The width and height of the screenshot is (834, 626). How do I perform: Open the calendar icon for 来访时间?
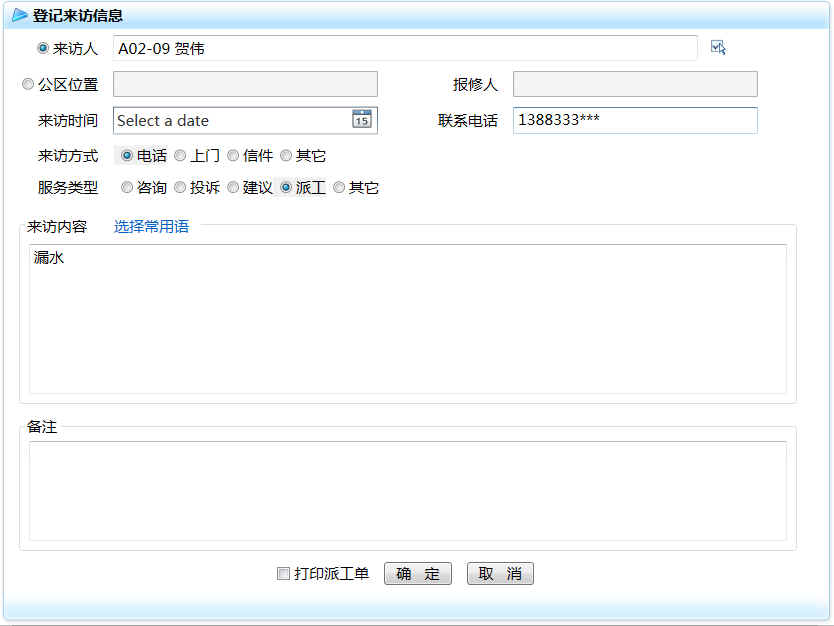362,119
